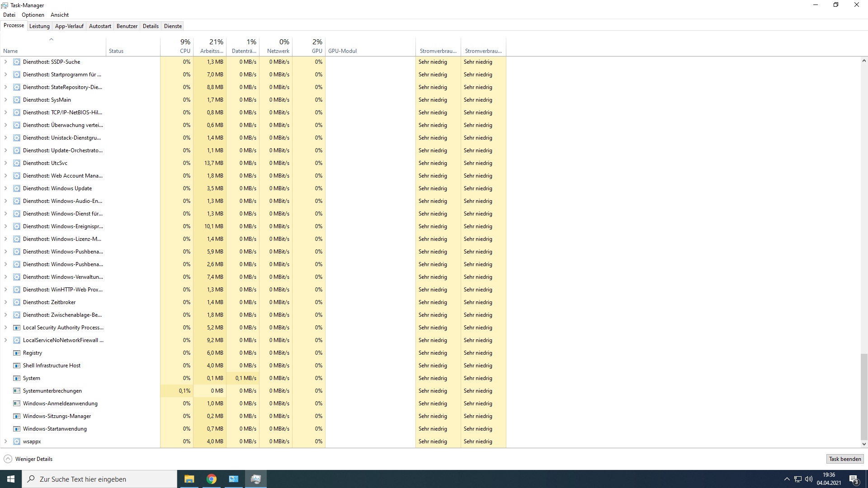Click the network icon in the system tray
This screenshot has width=868, height=488.
[x=798, y=479]
